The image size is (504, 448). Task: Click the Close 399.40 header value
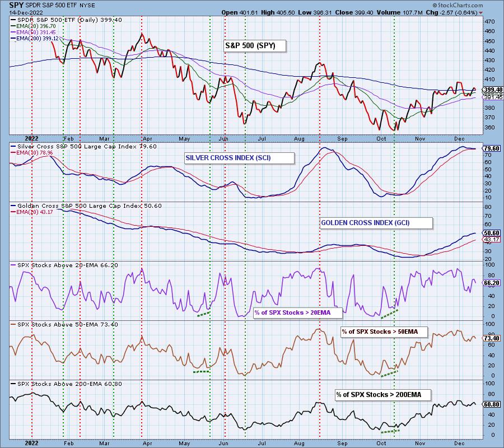(x=354, y=12)
